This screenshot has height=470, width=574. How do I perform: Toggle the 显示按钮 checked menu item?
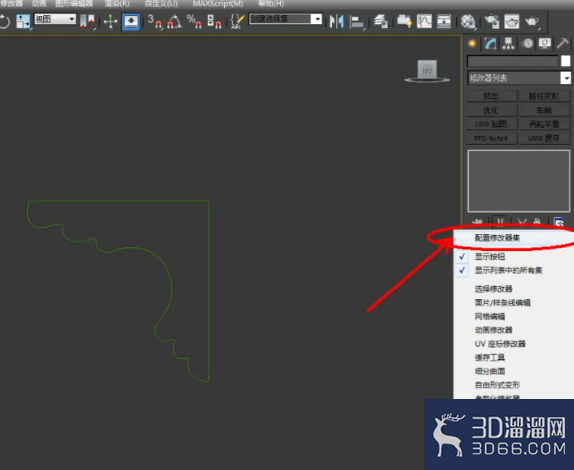513,257
